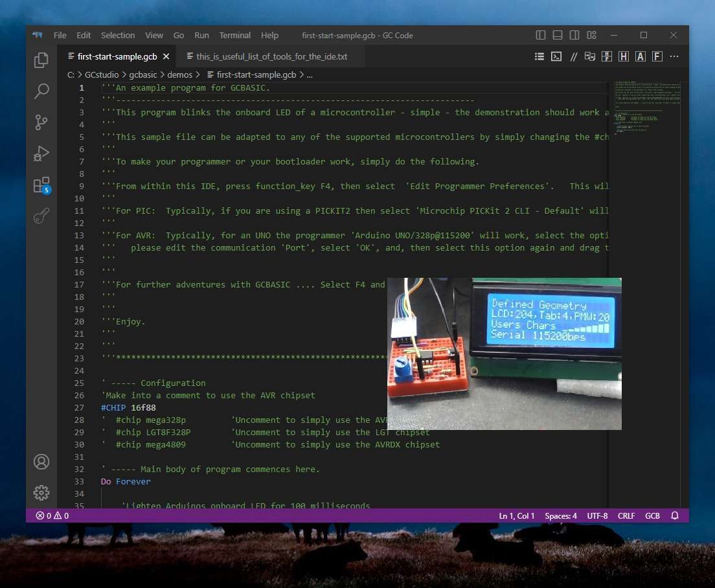Open the Search view in the activity bar

[x=41, y=91]
